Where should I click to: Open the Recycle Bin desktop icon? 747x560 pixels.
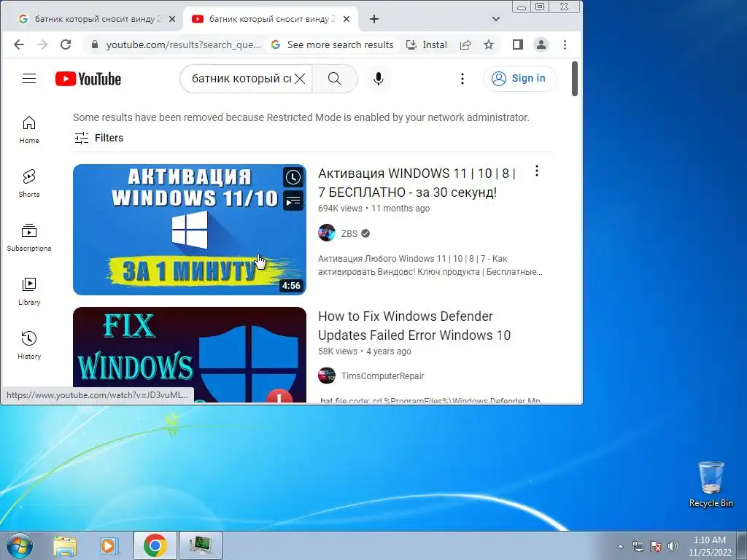(x=711, y=484)
